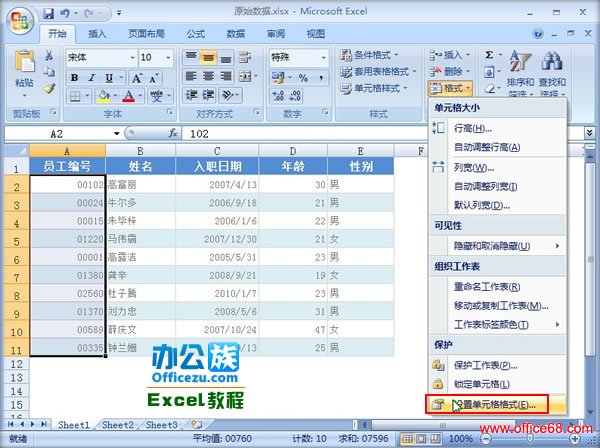Activate the Format Painter brush
This screenshot has width=600, height=448.
pos(49,89)
